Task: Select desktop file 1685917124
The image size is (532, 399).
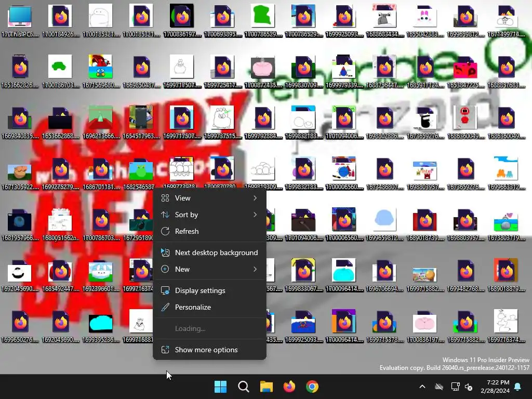Action: click(x=425, y=72)
